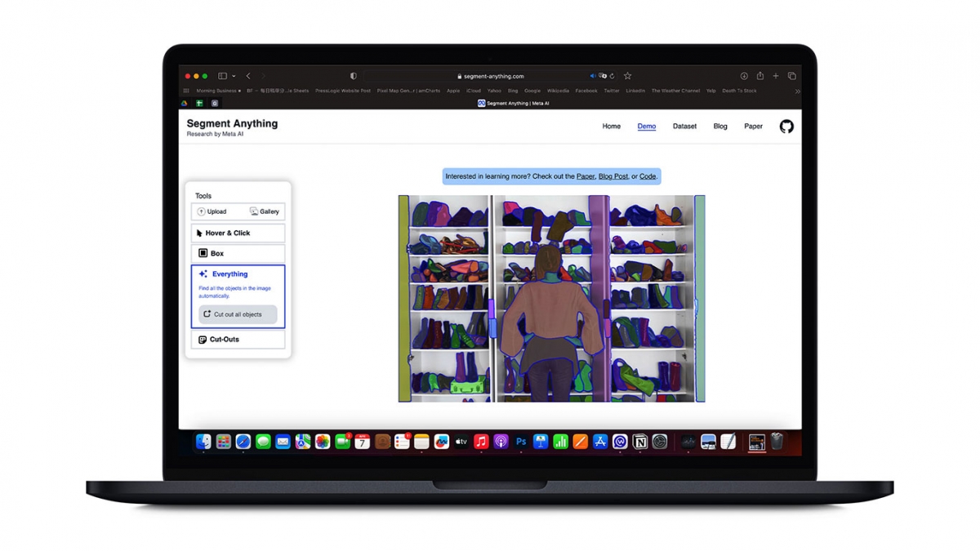
Task: Open the Gallery of sample images
Action: click(265, 211)
